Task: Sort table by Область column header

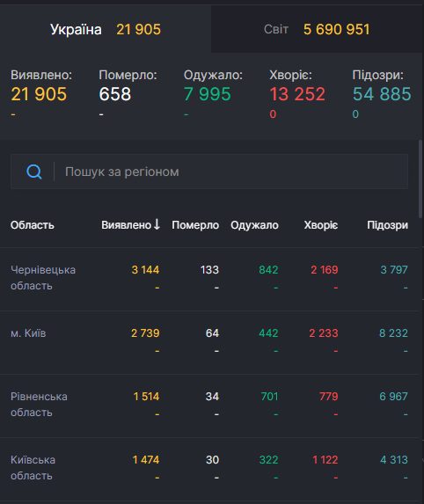Action: [33, 225]
